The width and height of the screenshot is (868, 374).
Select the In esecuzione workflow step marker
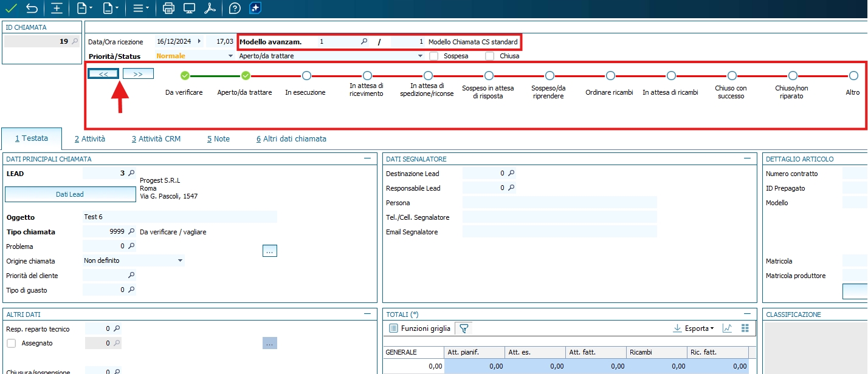pos(306,76)
